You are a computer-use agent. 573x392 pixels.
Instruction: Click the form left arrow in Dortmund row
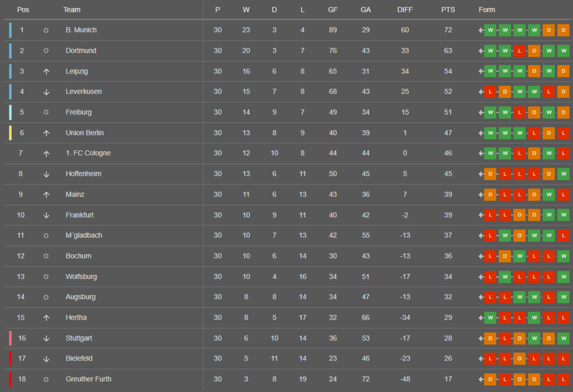coord(481,51)
